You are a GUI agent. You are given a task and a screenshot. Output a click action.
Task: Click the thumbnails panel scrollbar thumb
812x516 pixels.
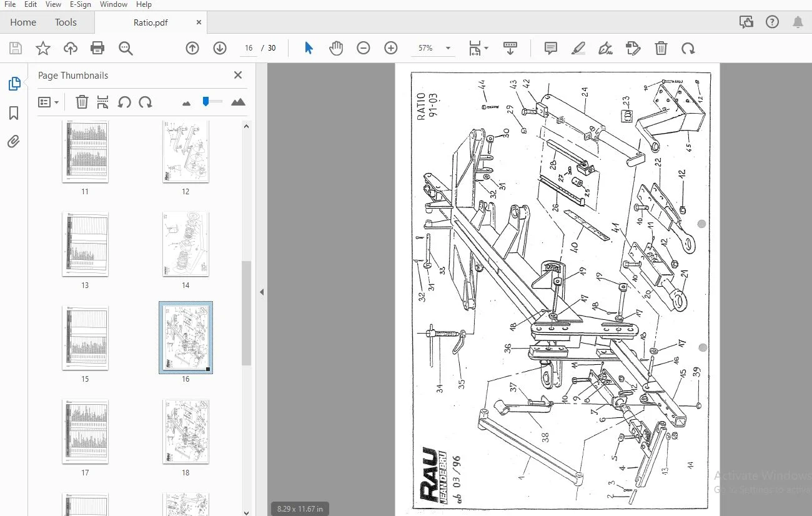coord(246,313)
